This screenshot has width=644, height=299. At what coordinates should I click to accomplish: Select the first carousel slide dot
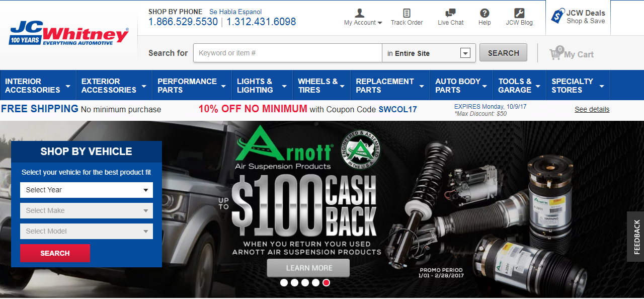tap(284, 283)
